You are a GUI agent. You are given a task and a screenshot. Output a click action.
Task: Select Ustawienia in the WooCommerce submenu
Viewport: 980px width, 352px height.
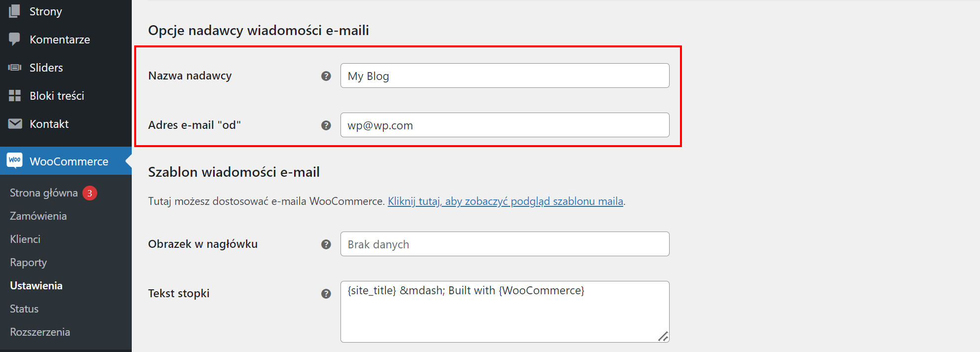click(36, 285)
